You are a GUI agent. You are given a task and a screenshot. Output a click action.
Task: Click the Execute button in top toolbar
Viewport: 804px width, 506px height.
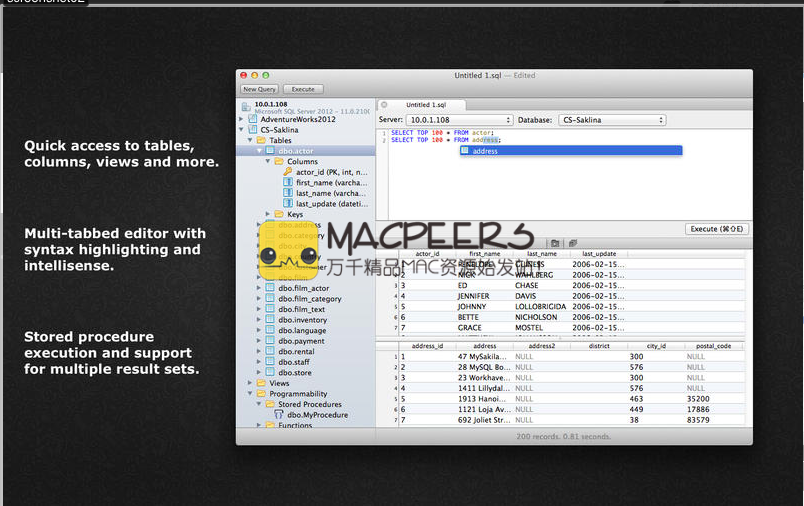tap(303, 89)
